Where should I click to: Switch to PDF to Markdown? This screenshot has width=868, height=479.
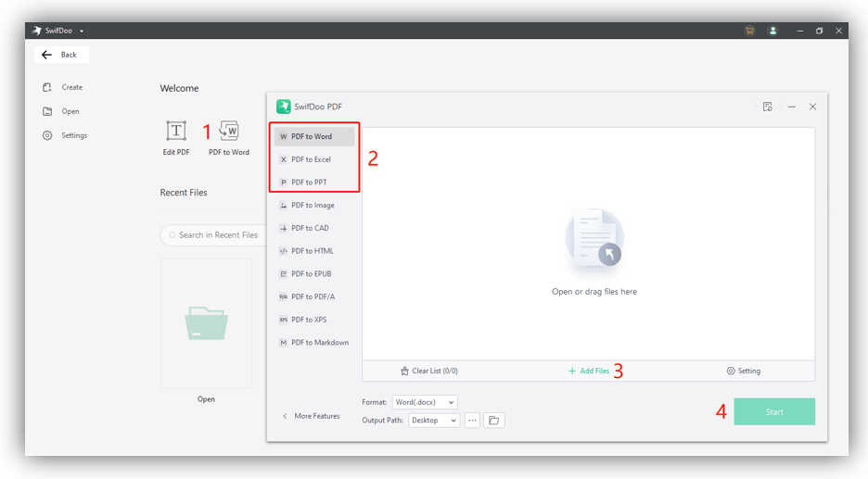point(313,343)
